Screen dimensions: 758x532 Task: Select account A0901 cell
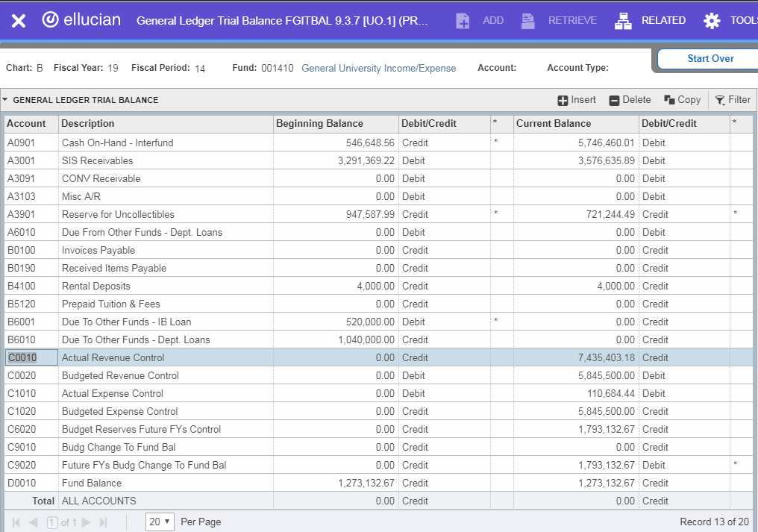(31, 143)
